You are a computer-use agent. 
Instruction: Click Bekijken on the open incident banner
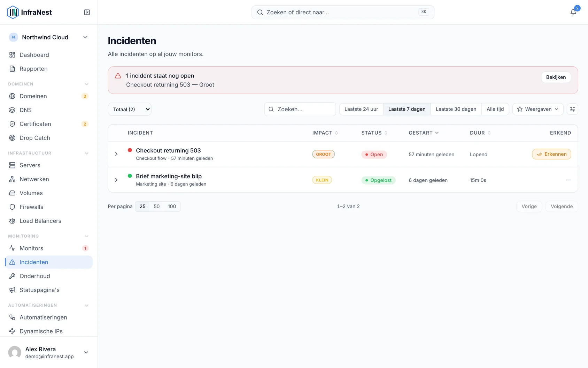pos(556,77)
